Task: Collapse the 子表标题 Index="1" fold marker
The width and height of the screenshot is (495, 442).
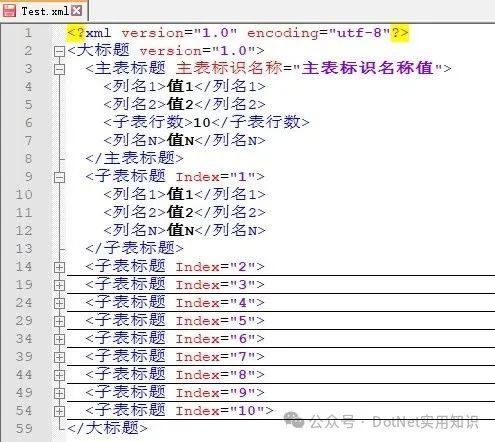Action: [x=59, y=177]
